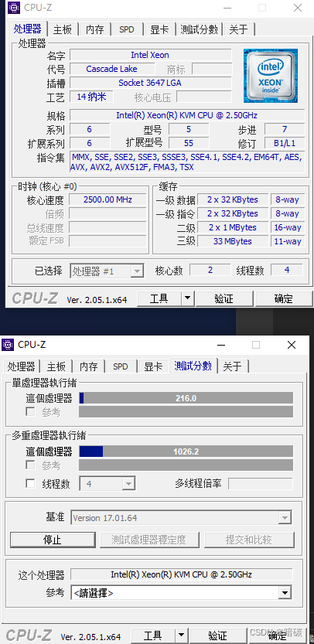Viewport: 314px width, 644px height.
Task: Open the 工具 dropdown arrow in upper window
Action: click(187, 298)
